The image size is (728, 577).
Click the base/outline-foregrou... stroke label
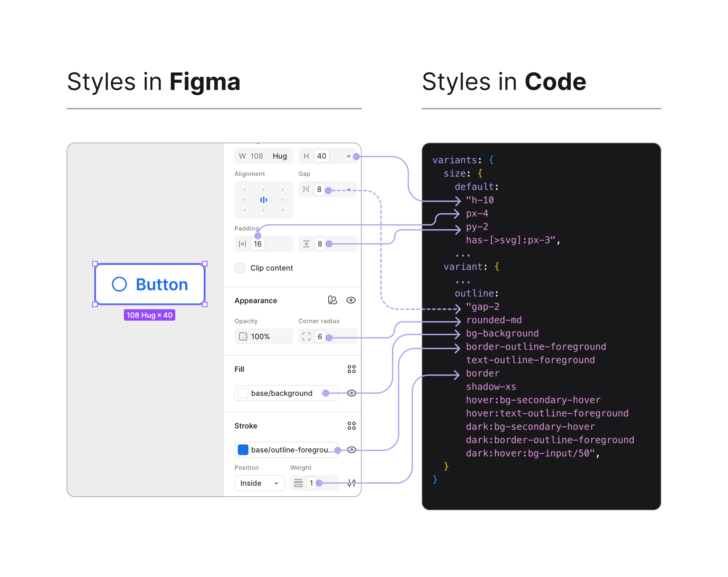pyautogui.click(x=292, y=450)
